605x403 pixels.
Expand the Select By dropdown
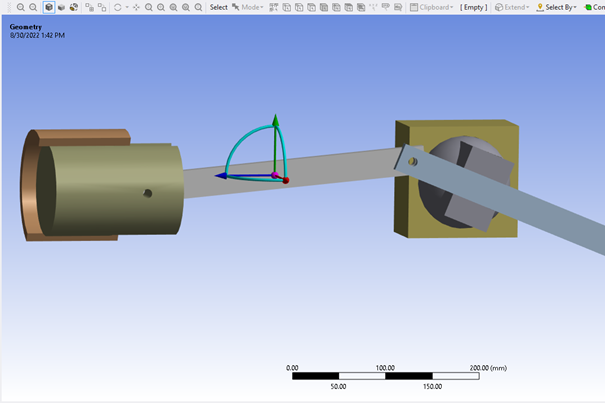click(557, 7)
